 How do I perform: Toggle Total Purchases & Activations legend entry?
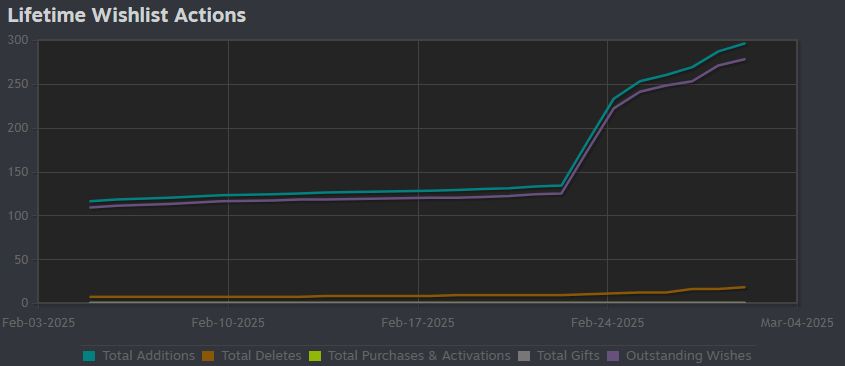coord(409,356)
